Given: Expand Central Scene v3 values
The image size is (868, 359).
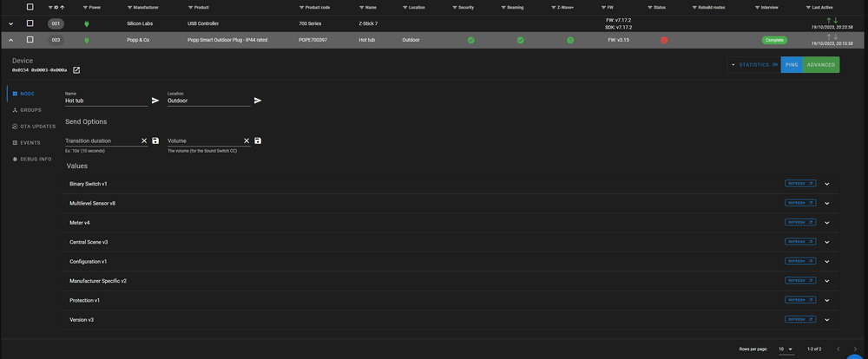Looking at the screenshot, I should 827,242.
